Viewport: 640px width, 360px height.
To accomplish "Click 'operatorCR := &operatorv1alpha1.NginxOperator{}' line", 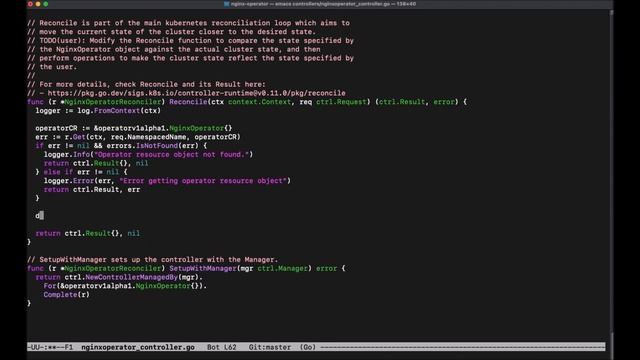I will pyautogui.click(x=134, y=128).
